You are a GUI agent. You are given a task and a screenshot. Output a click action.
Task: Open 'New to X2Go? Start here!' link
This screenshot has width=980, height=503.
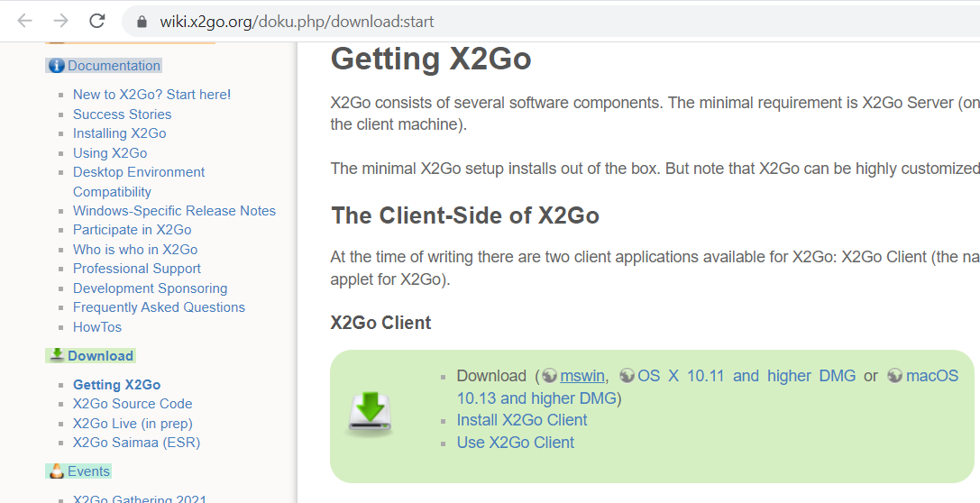pyautogui.click(x=151, y=95)
